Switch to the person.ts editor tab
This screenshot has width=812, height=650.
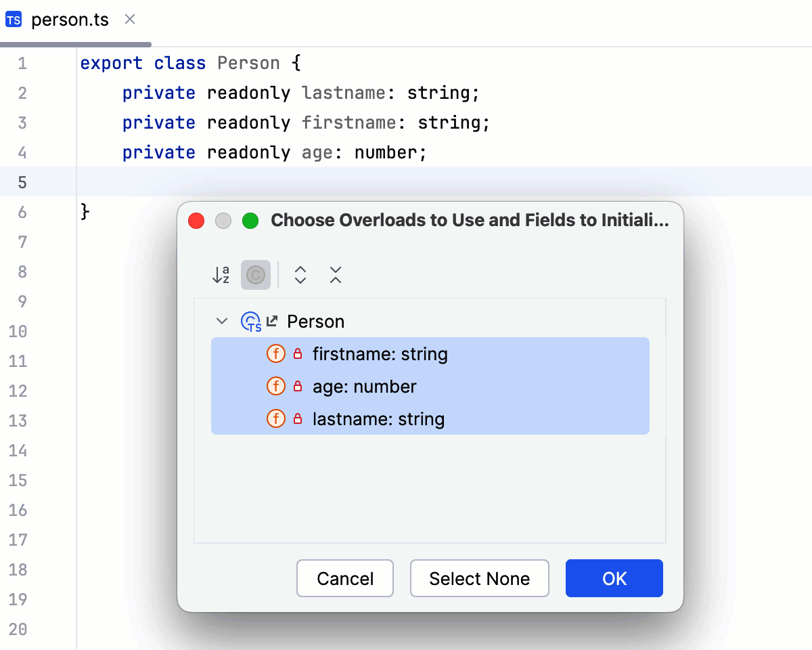point(70,20)
